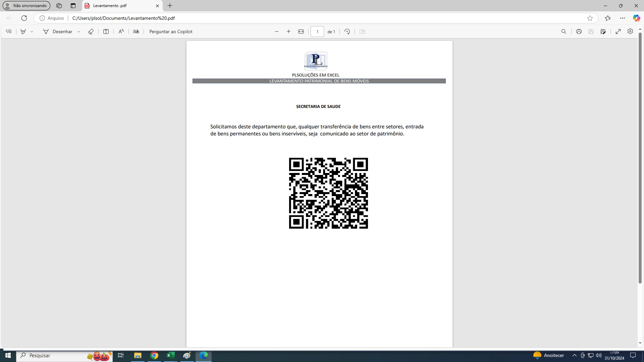Viewport: 644px width, 362px height.
Task: Reload the current page
Action: [24, 18]
